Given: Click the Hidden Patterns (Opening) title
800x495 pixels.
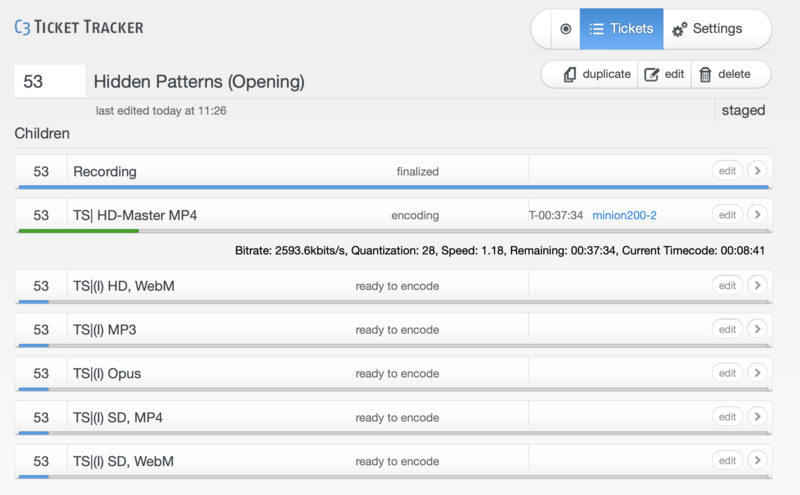Looking at the screenshot, I should [199, 82].
